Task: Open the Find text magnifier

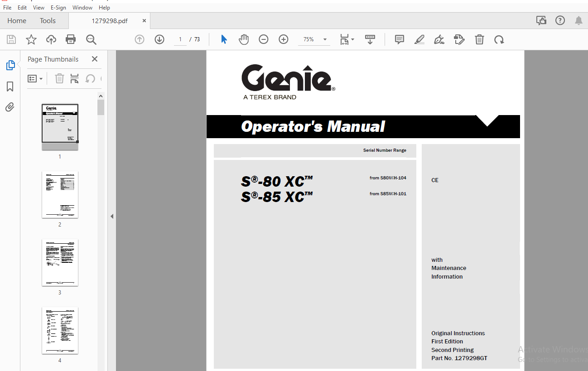Action: pos(91,39)
